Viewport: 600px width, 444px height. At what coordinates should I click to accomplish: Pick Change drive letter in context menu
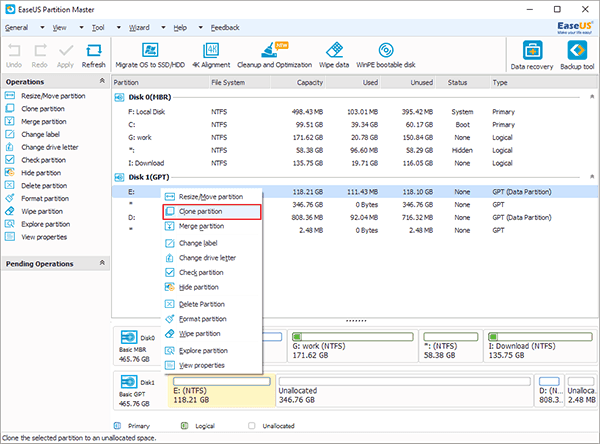tap(212, 258)
